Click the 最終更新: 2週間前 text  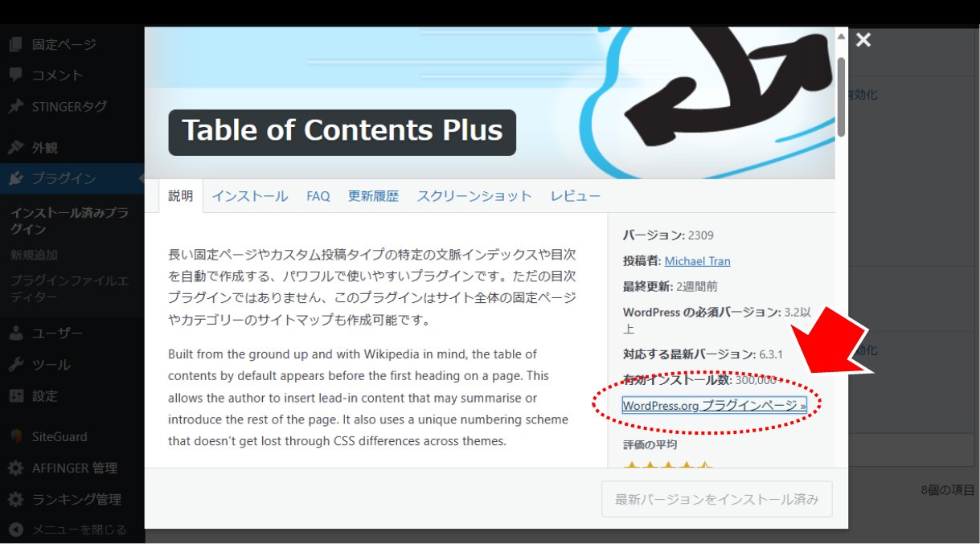pos(670,286)
